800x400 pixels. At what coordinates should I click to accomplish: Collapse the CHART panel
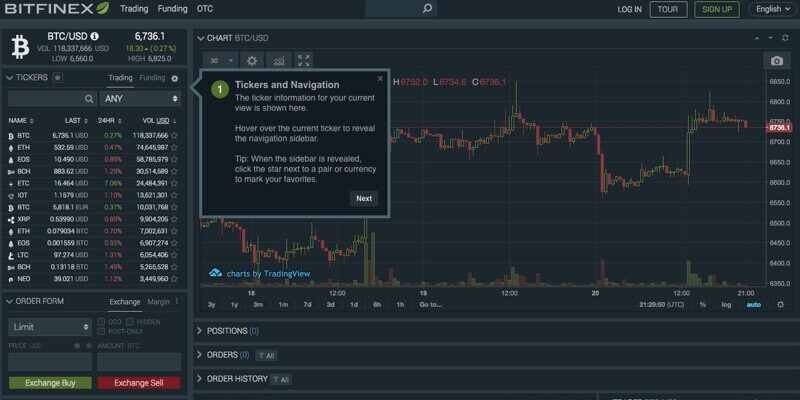(201, 38)
